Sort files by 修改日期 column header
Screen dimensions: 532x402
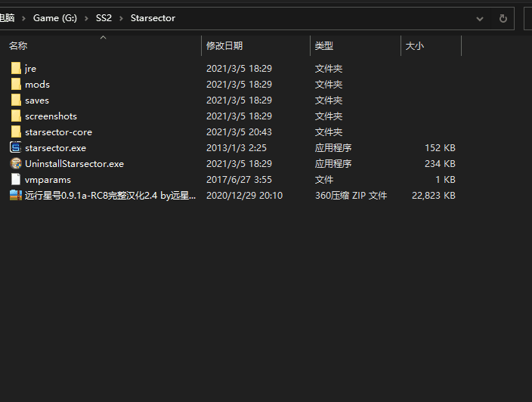tap(224, 46)
